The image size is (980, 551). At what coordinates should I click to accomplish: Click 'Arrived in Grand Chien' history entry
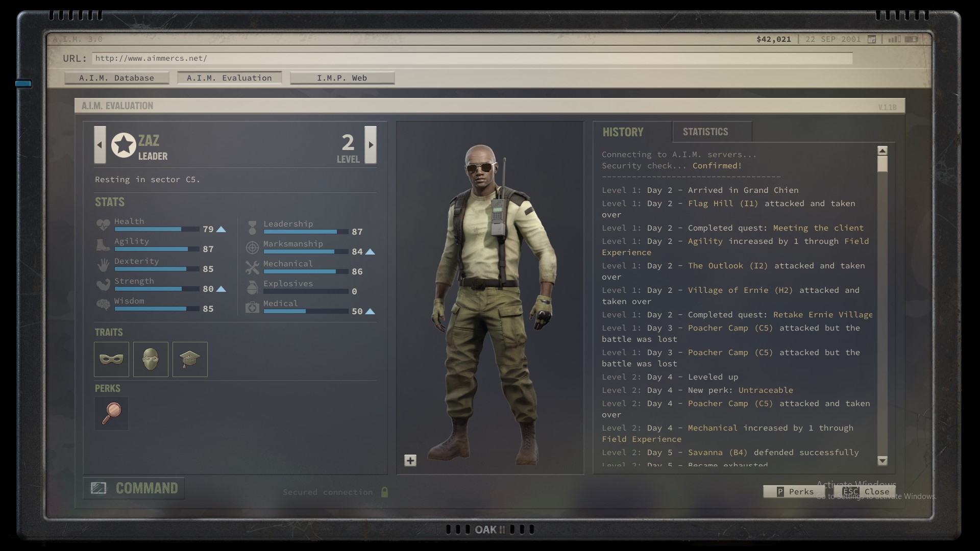[x=743, y=190]
